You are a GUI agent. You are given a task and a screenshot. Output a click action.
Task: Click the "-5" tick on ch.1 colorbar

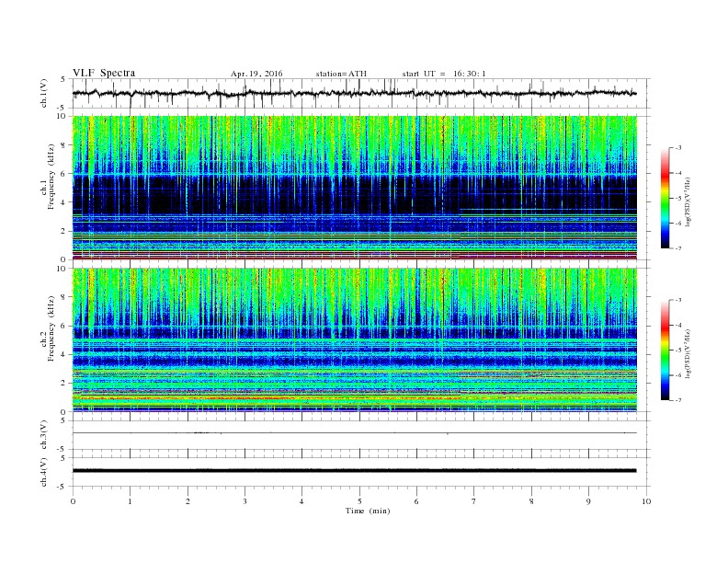678,199
